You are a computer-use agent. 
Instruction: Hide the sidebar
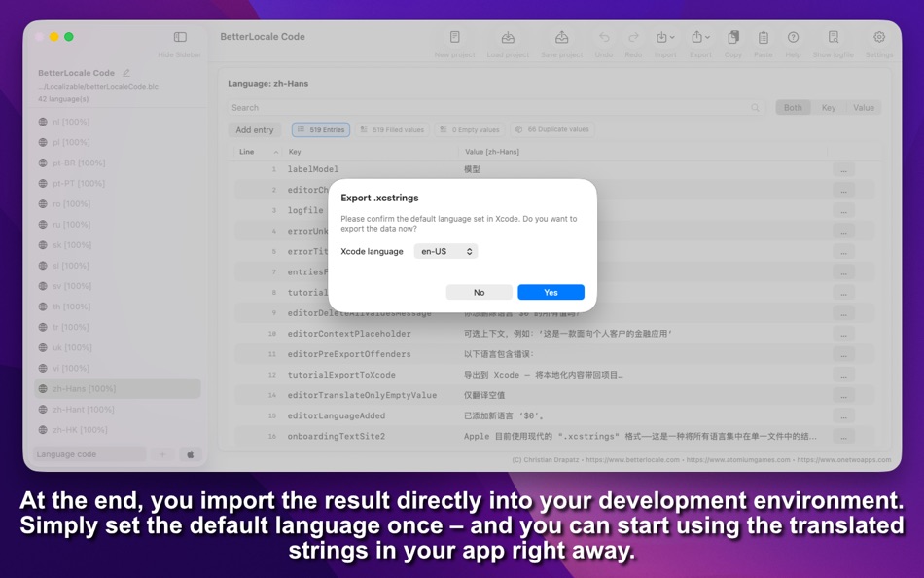pyautogui.click(x=179, y=35)
